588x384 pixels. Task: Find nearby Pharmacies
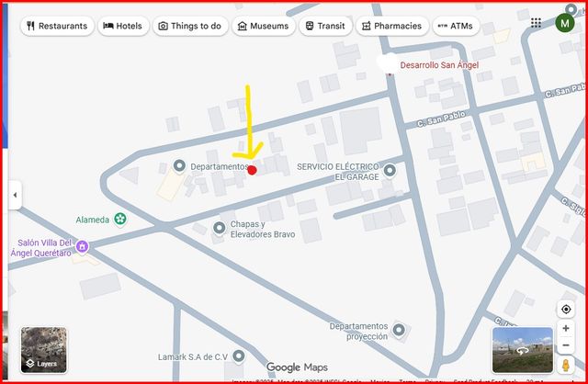pos(392,26)
